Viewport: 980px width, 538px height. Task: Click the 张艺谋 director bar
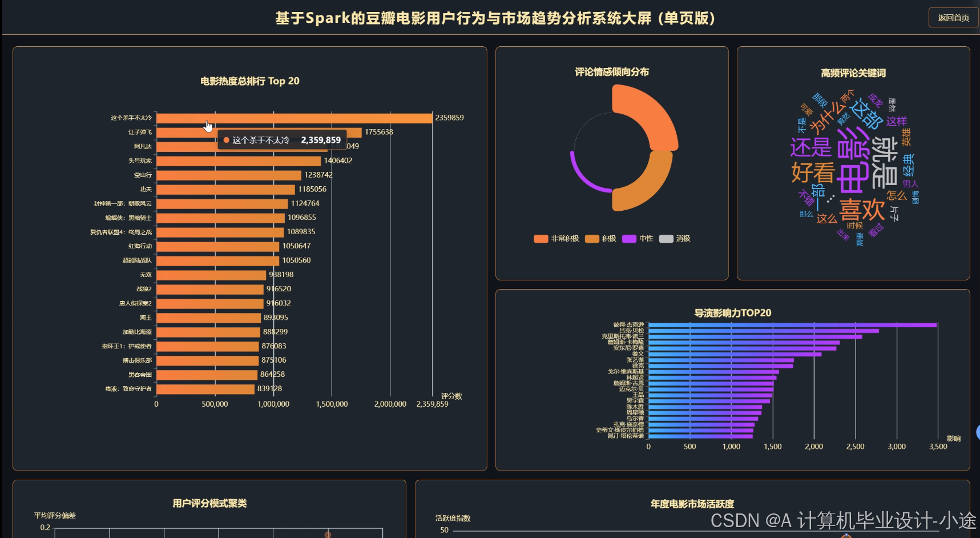(721, 360)
